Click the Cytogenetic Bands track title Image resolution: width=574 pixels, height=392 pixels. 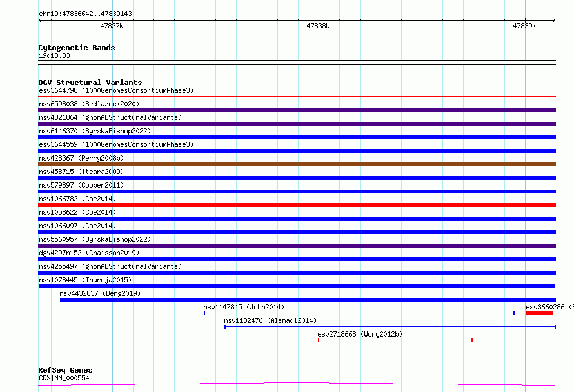(x=77, y=48)
